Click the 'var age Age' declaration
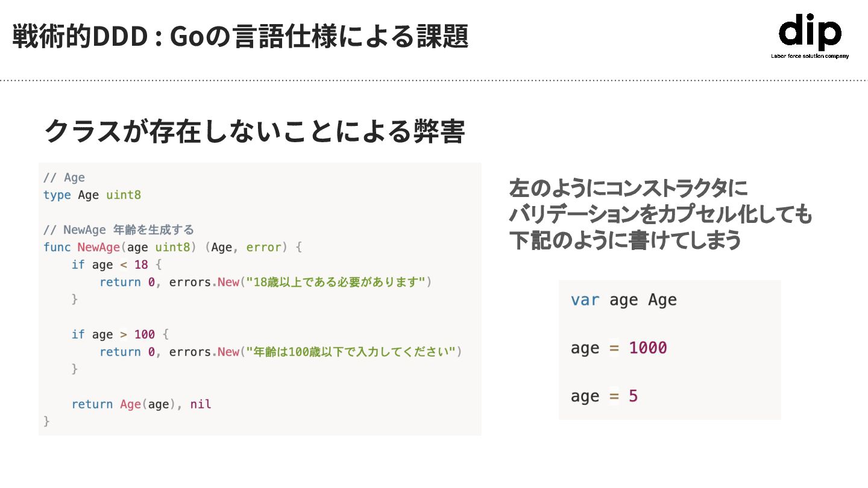Screen dimensions: 868x488 [623, 300]
